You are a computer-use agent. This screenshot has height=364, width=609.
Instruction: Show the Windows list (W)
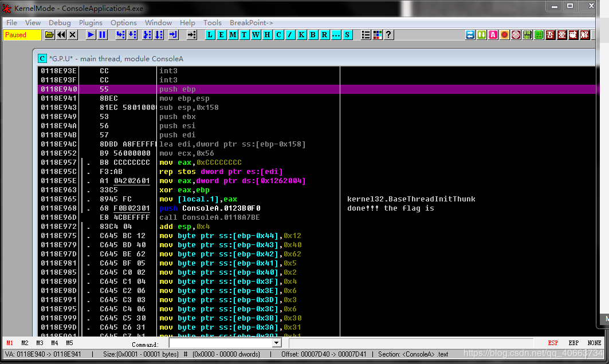coord(256,35)
